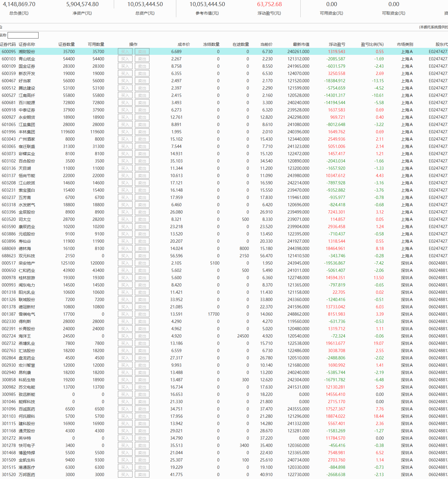Sort by 最新市值 column header

tap(301, 44)
